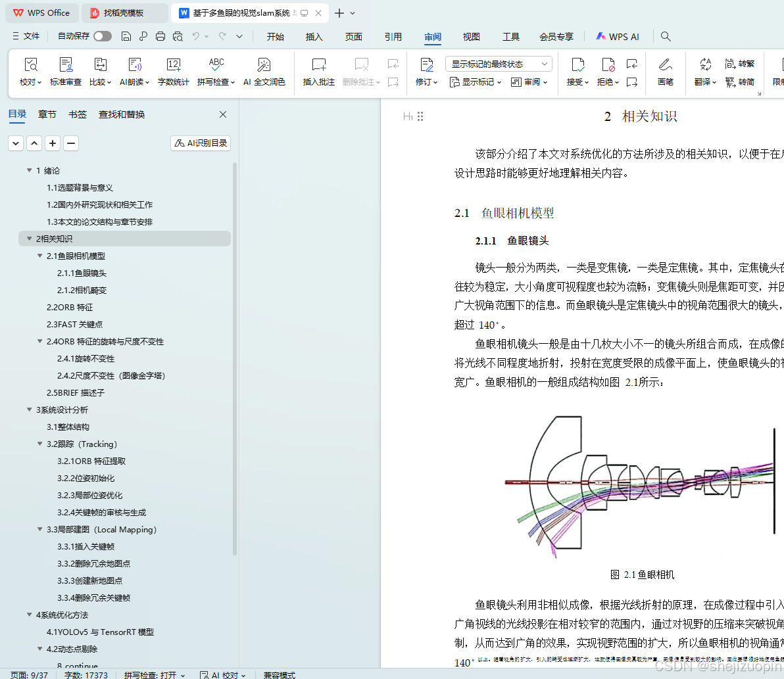The image size is (784, 679).
Task: Click AI 校对 in status bar
Action: 223,674
